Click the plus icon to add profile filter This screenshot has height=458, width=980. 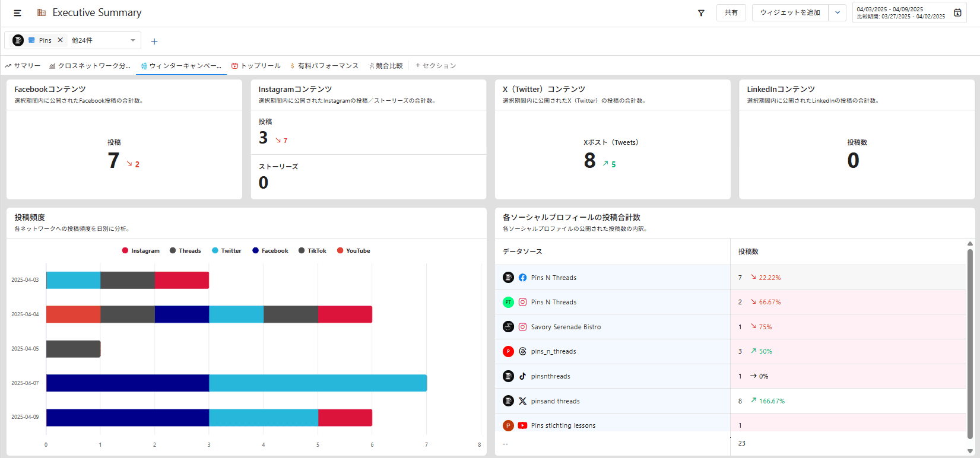click(154, 42)
